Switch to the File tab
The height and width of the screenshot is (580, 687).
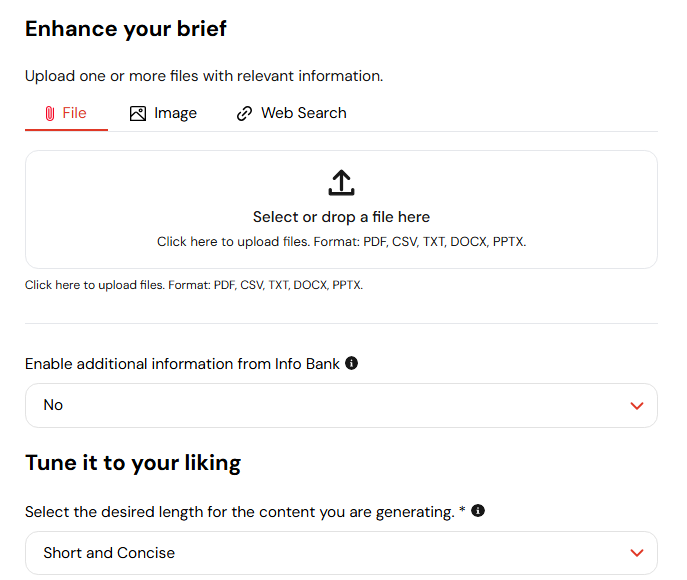pyautogui.click(x=66, y=114)
